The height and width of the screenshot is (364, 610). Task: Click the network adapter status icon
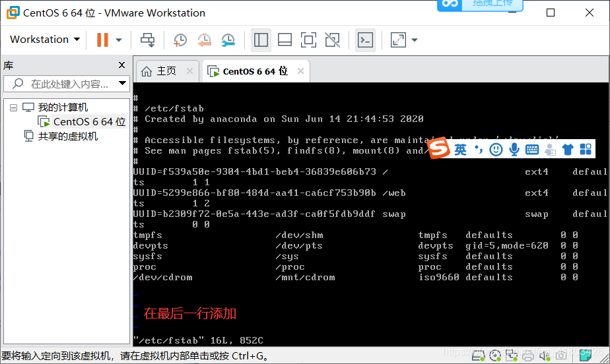pyautogui.click(x=512, y=355)
